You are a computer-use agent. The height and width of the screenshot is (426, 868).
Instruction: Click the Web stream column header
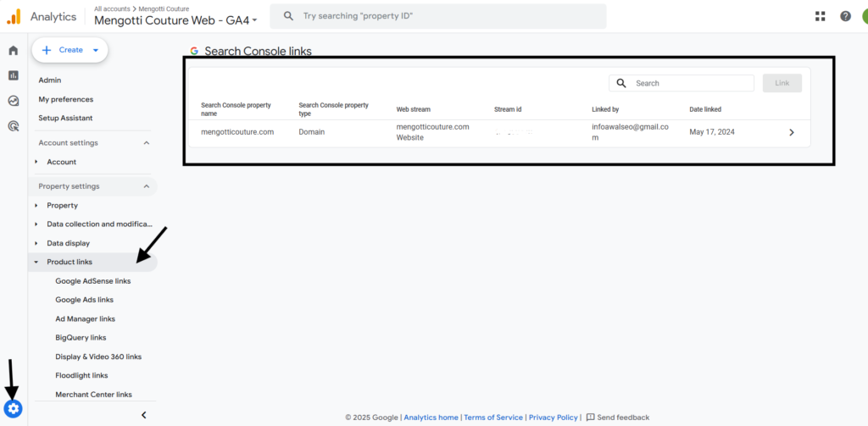point(413,109)
